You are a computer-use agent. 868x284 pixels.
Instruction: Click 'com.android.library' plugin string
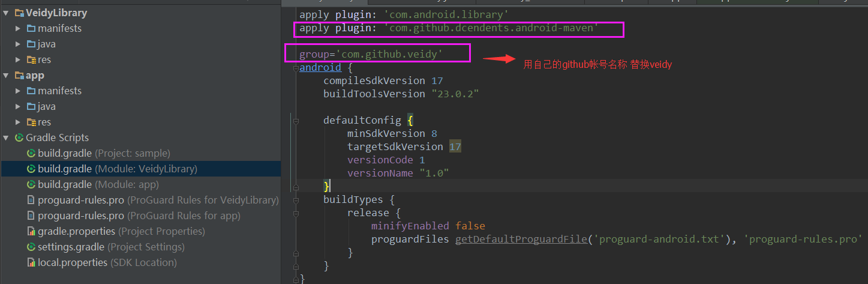click(446, 14)
